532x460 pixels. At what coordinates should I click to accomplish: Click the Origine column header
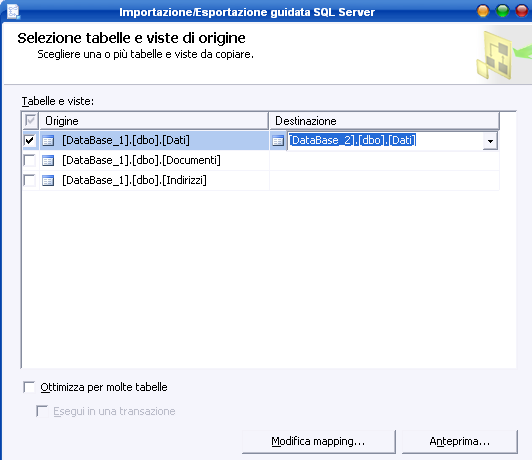pyautogui.click(x=154, y=121)
